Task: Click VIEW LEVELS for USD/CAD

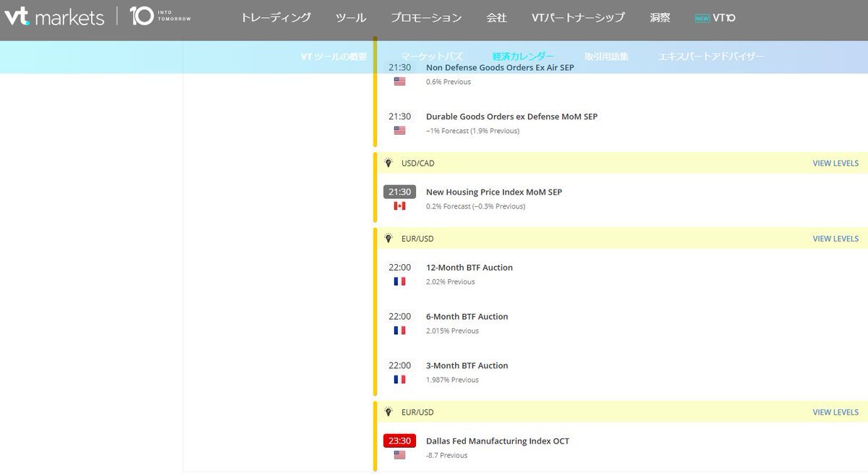Action: pyautogui.click(x=835, y=163)
